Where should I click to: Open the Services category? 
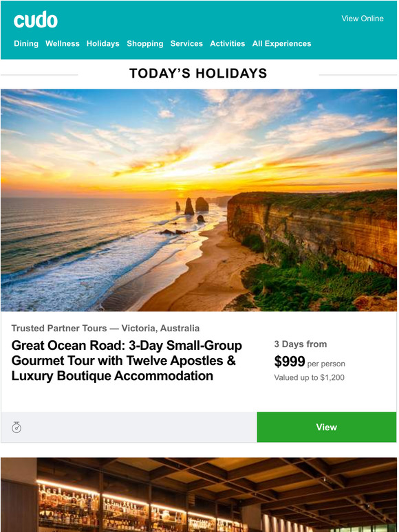coord(186,44)
